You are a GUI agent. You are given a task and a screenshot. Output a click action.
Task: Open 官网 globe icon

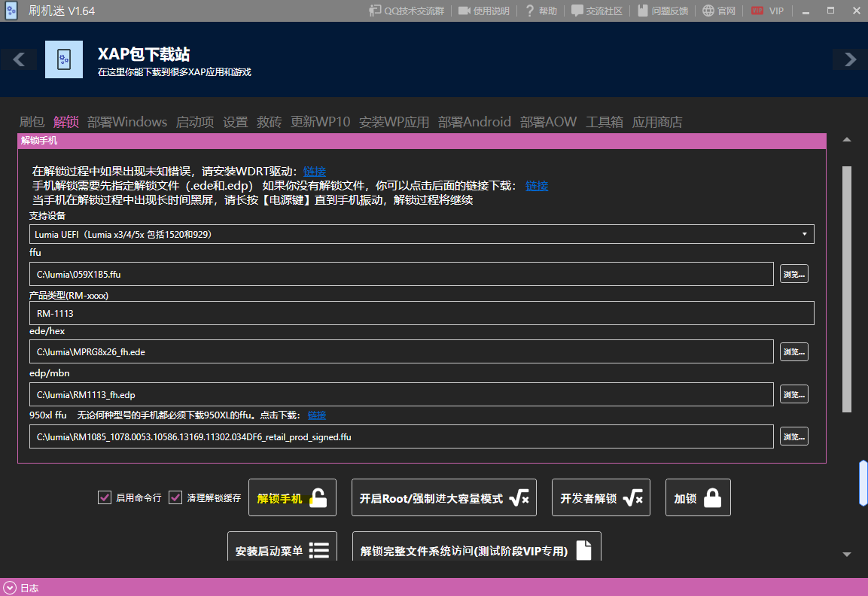click(x=708, y=11)
